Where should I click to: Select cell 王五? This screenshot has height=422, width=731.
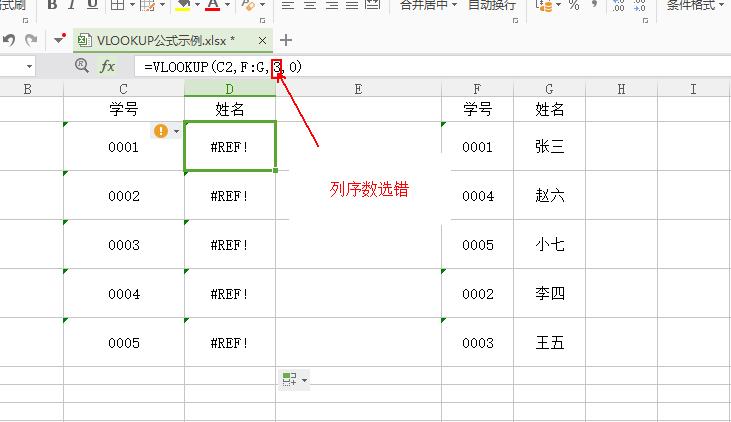pos(549,343)
